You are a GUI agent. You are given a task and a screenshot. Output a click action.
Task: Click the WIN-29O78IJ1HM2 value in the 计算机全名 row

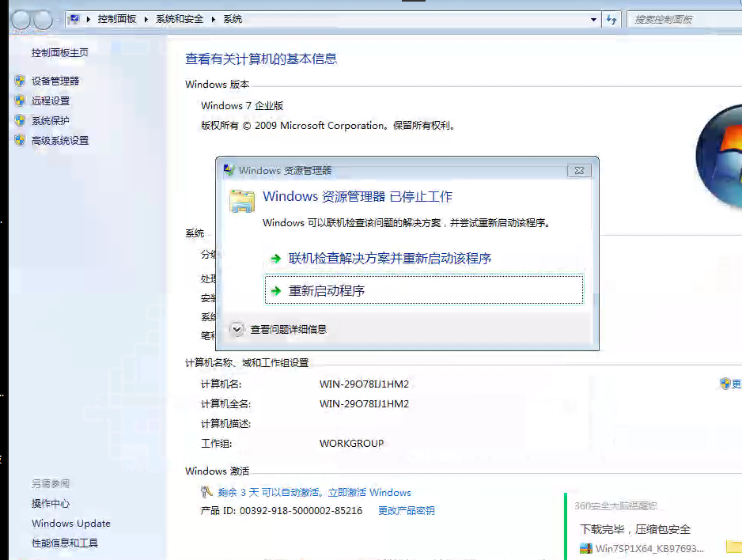pos(364,404)
